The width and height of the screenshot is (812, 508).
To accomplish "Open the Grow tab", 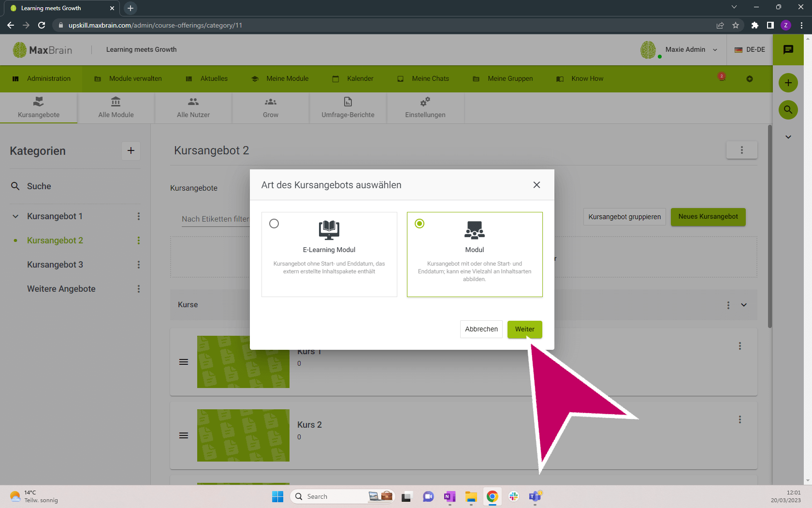I will pos(271,108).
